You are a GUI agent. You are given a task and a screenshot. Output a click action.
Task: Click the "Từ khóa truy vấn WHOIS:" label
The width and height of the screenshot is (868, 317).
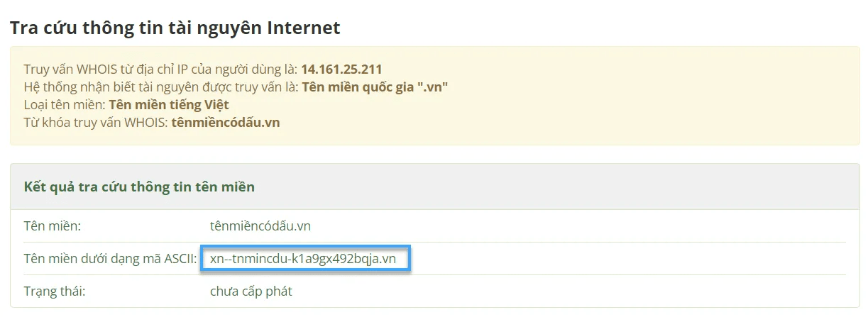[96, 123]
